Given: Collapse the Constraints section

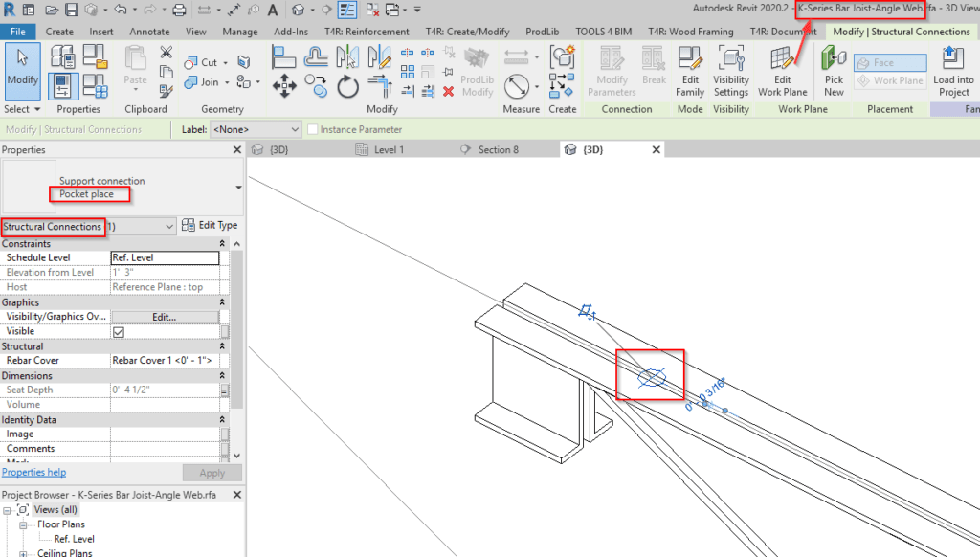Looking at the screenshot, I should (x=222, y=243).
